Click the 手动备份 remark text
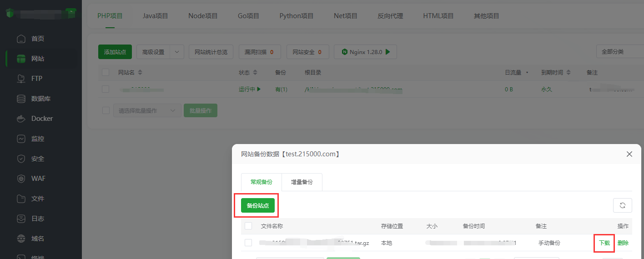644x259 pixels. pos(549,243)
